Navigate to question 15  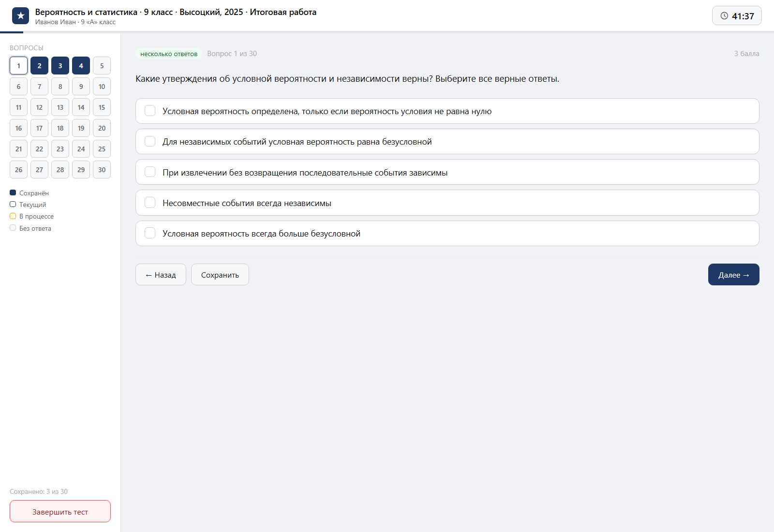(x=102, y=107)
